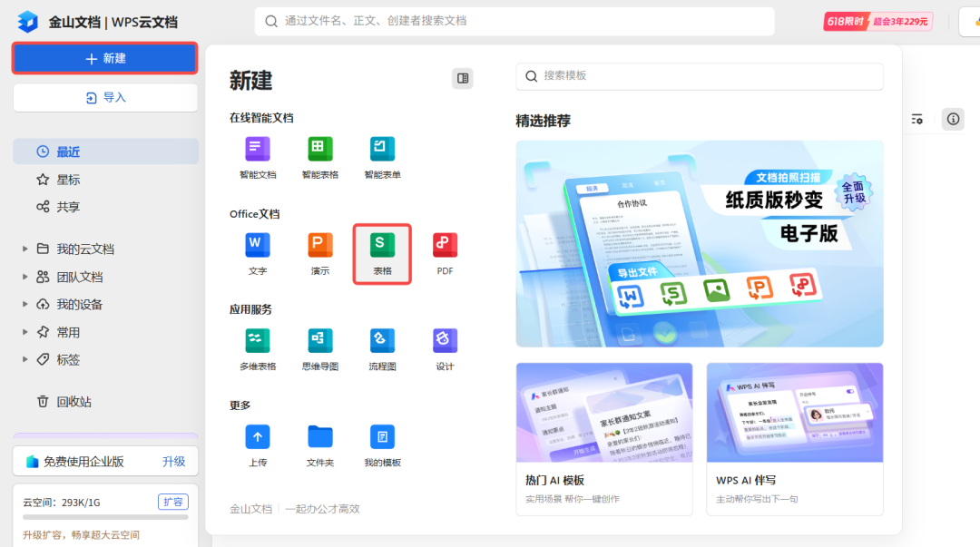Screen dimensions: 980x547
Task: Click the info icon at right edge
Action: click(953, 119)
